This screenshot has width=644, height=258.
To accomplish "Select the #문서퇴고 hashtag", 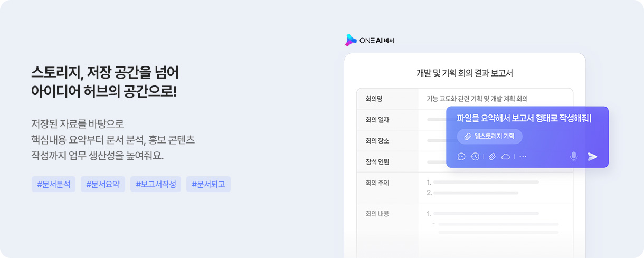I will tap(209, 184).
